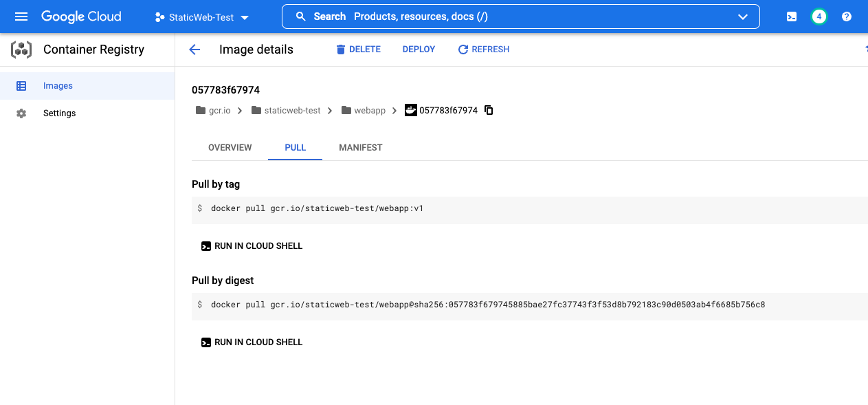This screenshot has height=405, width=868.
Task: Activate Cloud Shell from the top bar
Action: pos(791,16)
